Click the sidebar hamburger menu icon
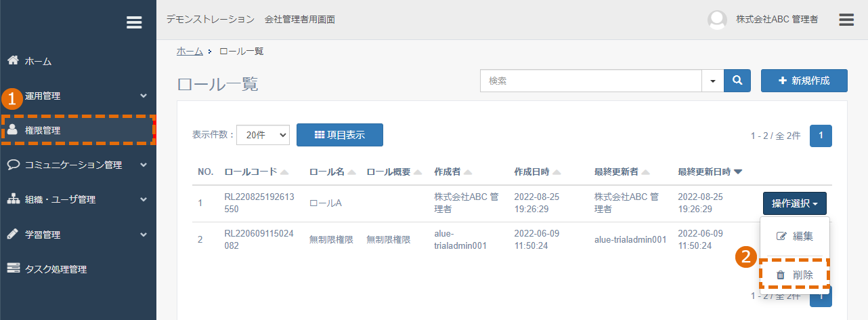The height and width of the screenshot is (320, 868). 134,22
